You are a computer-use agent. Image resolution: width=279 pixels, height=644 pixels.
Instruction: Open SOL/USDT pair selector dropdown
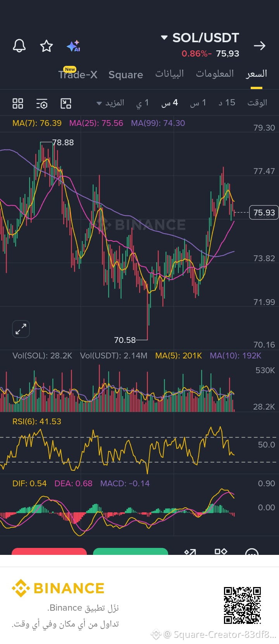coord(200,38)
